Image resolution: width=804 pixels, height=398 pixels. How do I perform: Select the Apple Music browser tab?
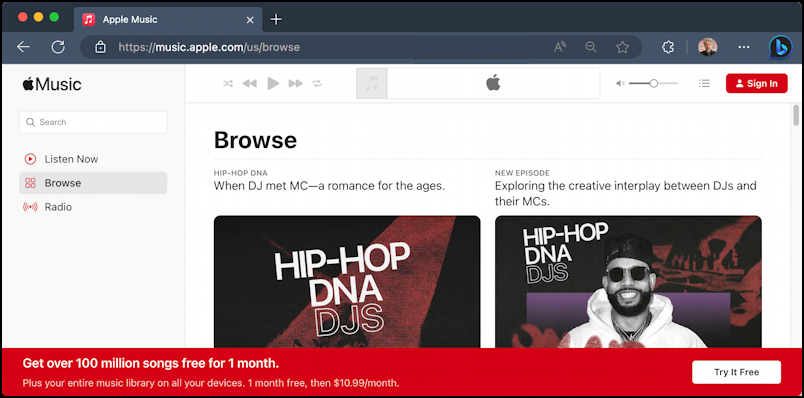coord(168,19)
